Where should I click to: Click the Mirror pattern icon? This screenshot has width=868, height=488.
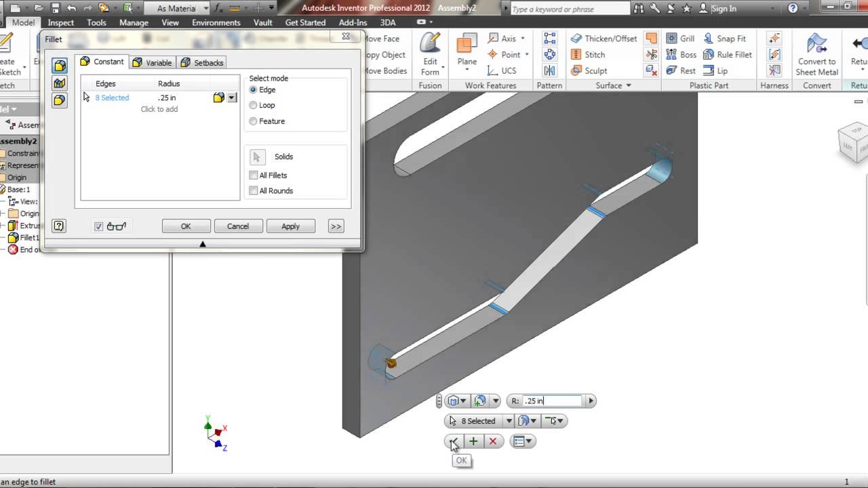point(549,70)
